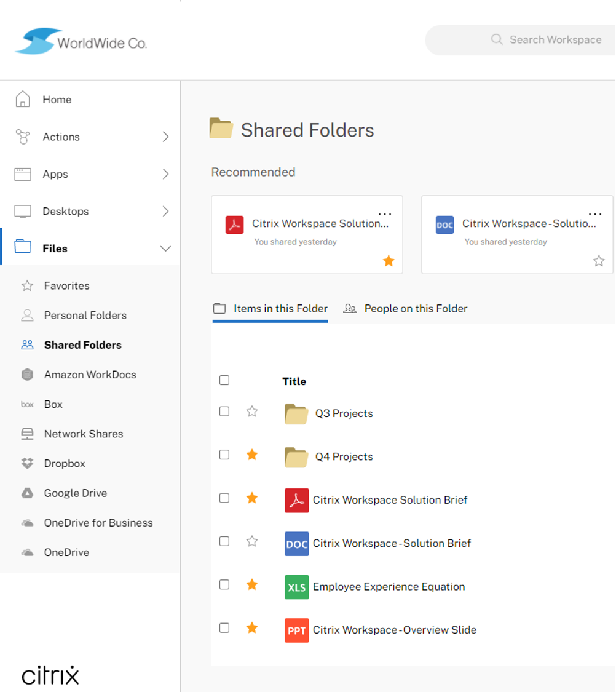
Task: Check the Citrix Workspace-Solution Brief DOC checkbox
Action: 224,541
